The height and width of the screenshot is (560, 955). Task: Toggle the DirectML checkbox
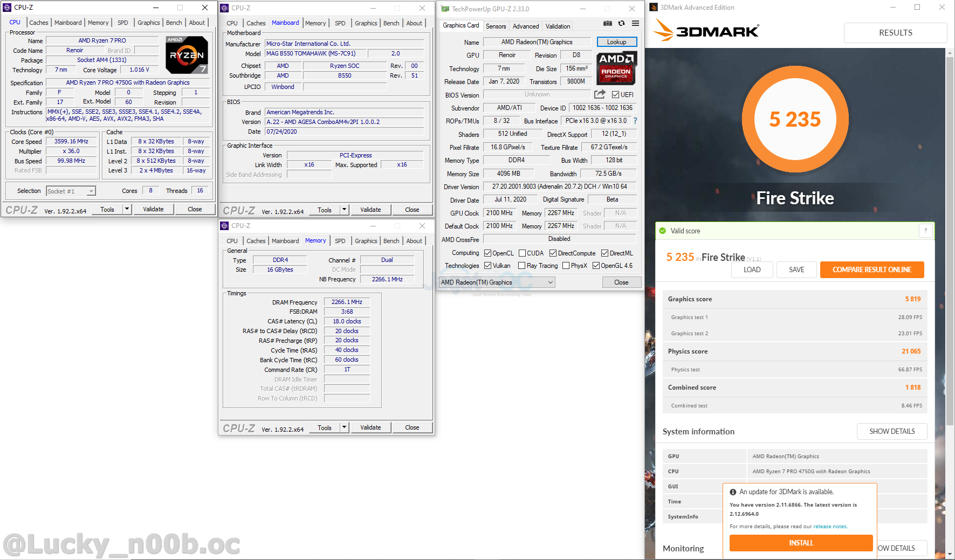pos(605,253)
